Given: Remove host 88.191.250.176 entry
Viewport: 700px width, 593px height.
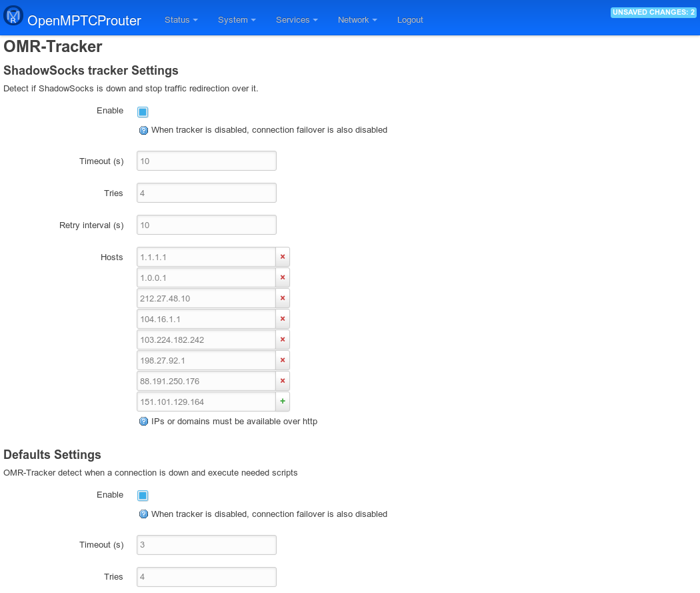Looking at the screenshot, I should click(283, 381).
